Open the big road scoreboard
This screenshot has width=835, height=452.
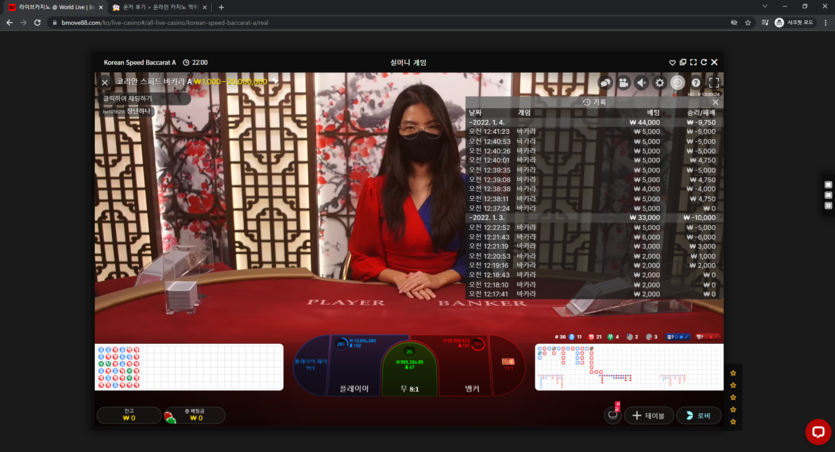(629, 367)
